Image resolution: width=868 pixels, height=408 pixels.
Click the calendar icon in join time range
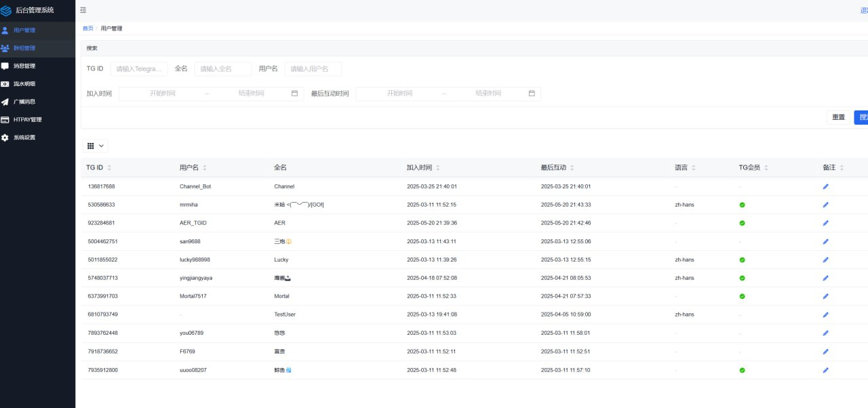294,94
